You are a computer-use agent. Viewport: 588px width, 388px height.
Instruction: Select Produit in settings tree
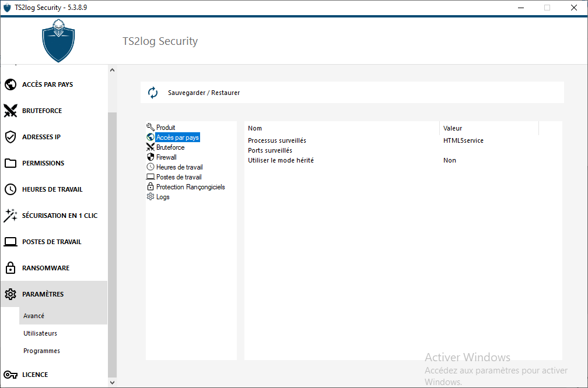click(x=166, y=128)
